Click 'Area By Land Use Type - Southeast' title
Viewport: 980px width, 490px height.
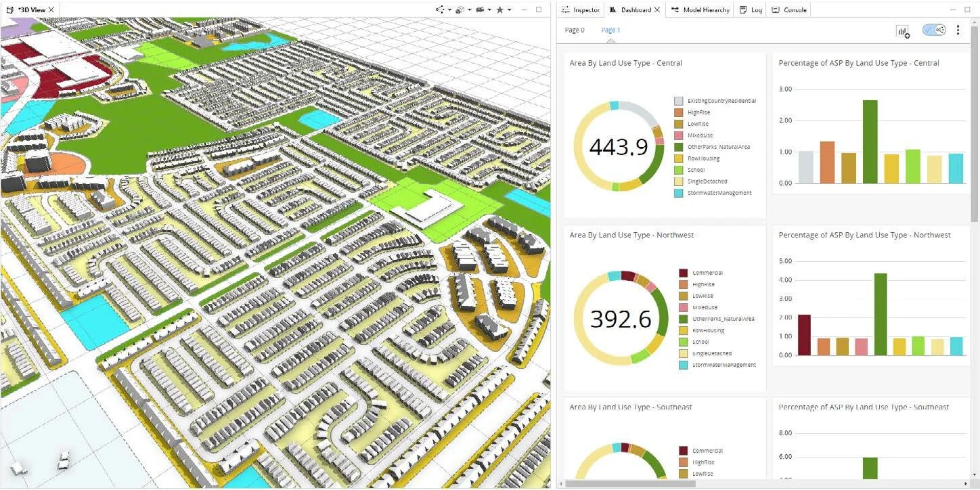tap(631, 407)
